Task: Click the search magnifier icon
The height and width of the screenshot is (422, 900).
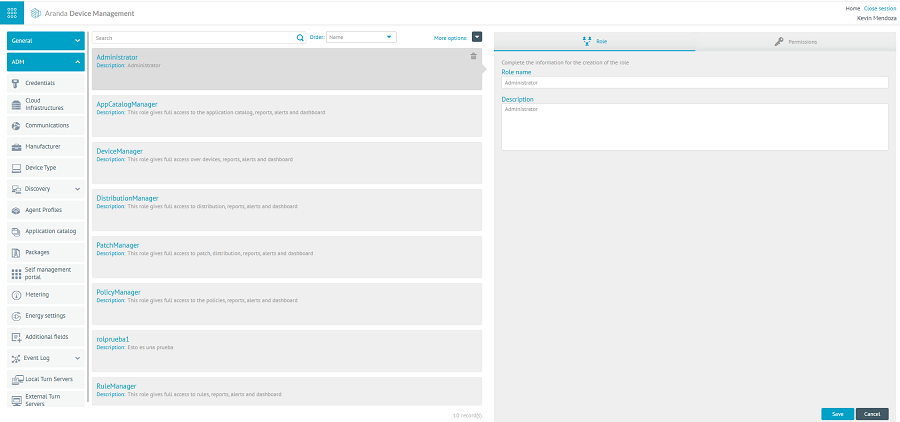Action: coord(300,37)
